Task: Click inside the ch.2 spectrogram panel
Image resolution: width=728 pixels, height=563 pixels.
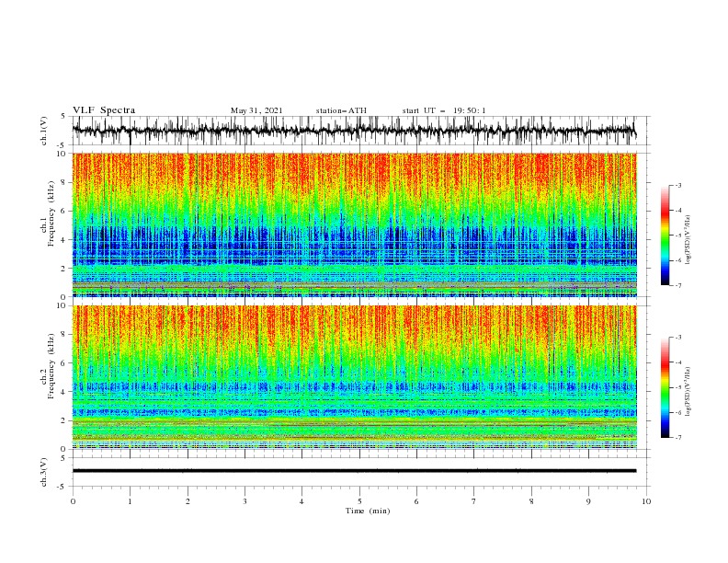Action: (355, 377)
